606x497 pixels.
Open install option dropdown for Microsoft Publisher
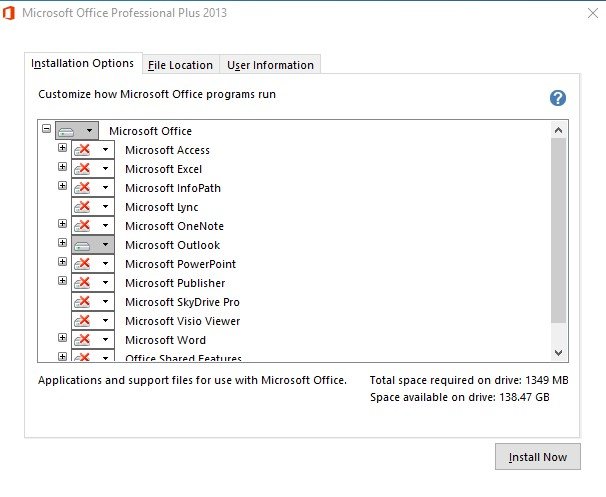[x=105, y=282]
